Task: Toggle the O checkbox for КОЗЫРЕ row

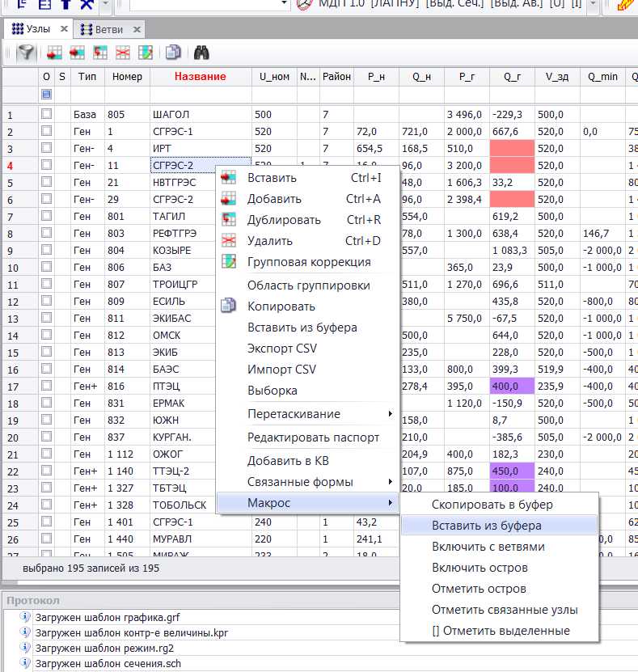Action: point(47,250)
